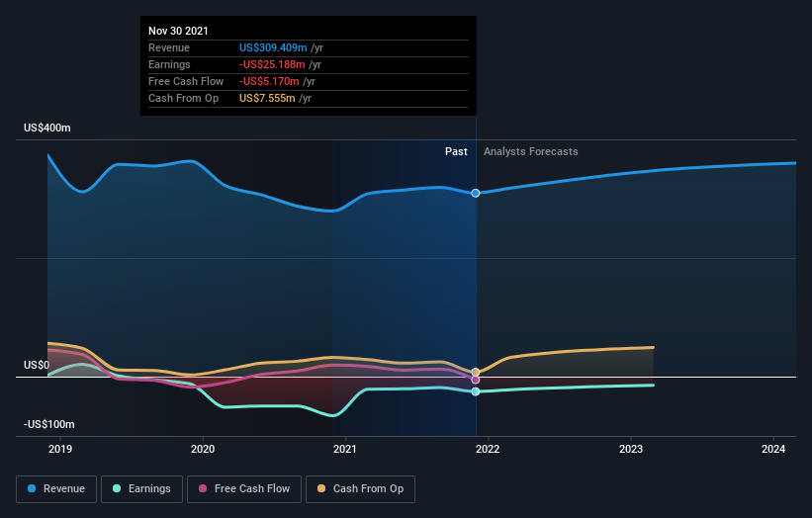The height and width of the screenshot is (518, 812).
Task: Click the US$309.409m revenue value
Action: point(273,47)
